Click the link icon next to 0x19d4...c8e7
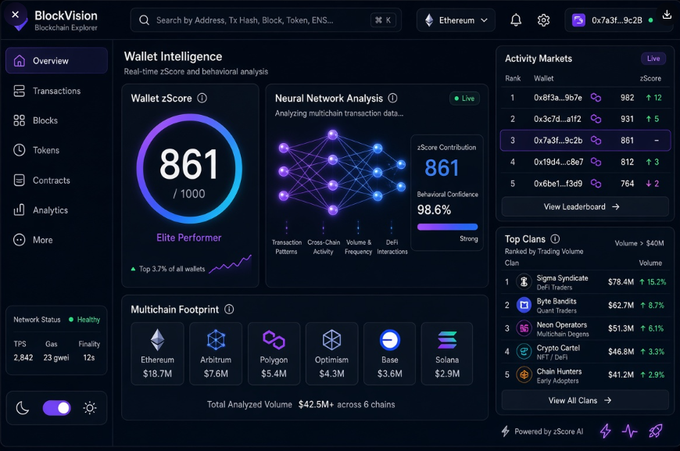680x451 pixels. (x=596, y=162)
